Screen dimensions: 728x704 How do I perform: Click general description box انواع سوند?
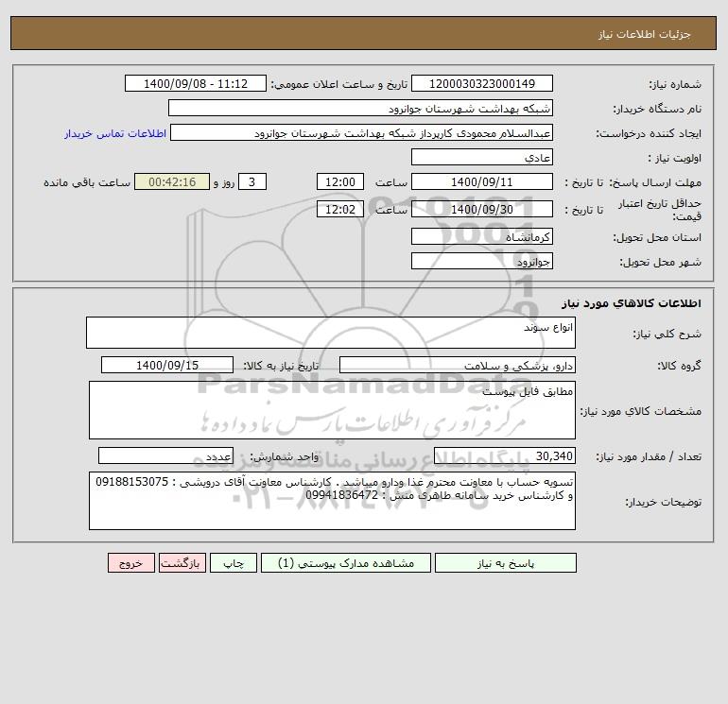(331, 333)
